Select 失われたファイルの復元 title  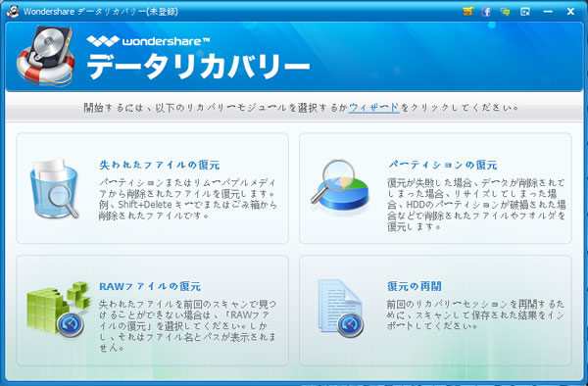160,165
